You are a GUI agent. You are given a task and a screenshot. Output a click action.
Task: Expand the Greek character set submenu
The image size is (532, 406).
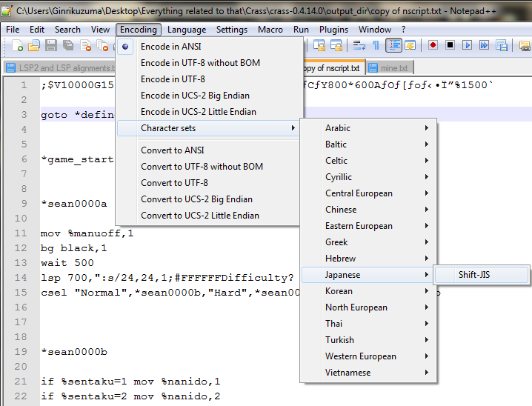[368, 242]
